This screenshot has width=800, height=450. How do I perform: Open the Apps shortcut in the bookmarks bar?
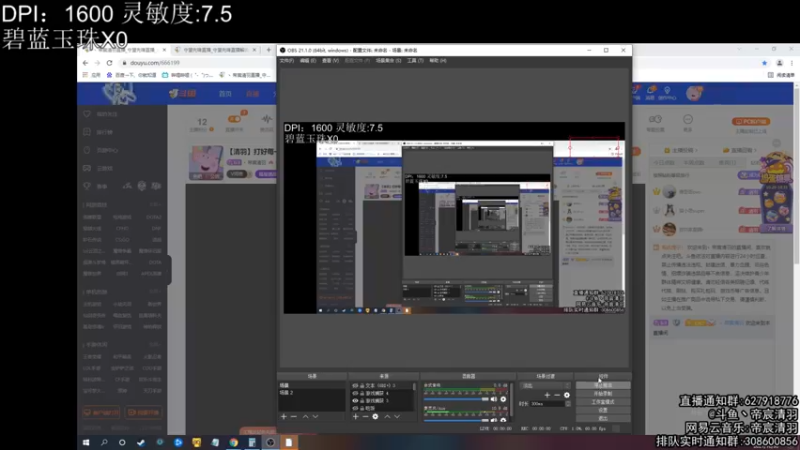pyautogui.click(x=92, y=75)
